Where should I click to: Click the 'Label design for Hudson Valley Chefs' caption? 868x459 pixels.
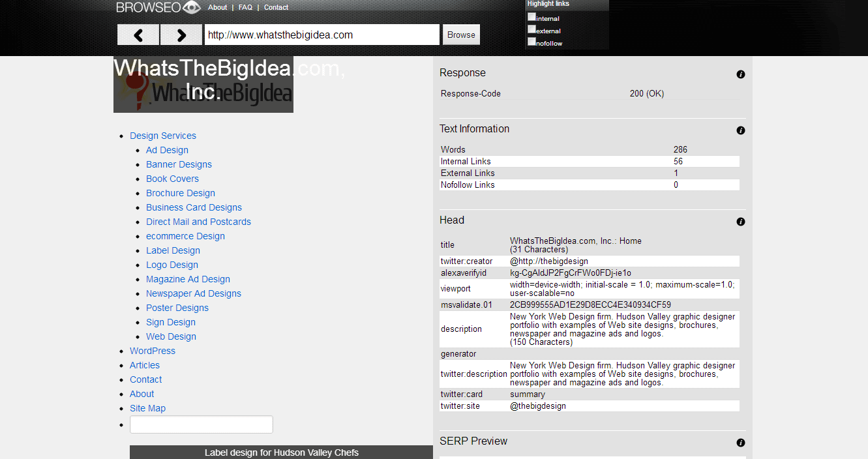tap(282, 452)
